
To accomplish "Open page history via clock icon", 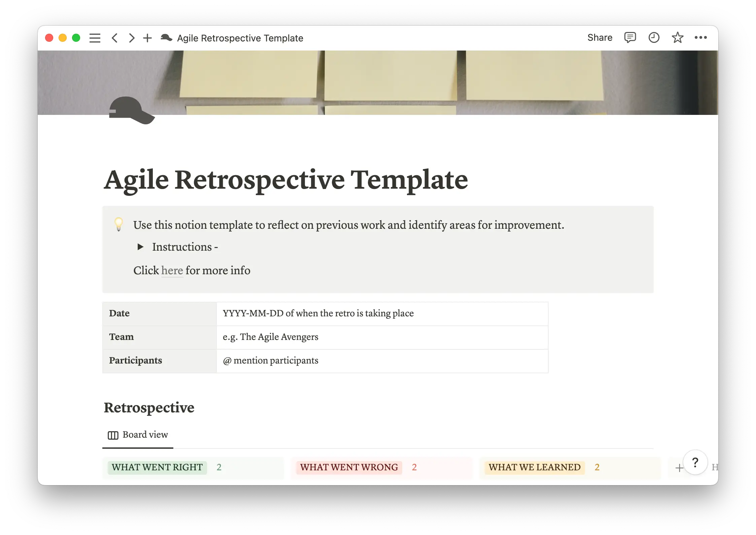I will 654,38.
